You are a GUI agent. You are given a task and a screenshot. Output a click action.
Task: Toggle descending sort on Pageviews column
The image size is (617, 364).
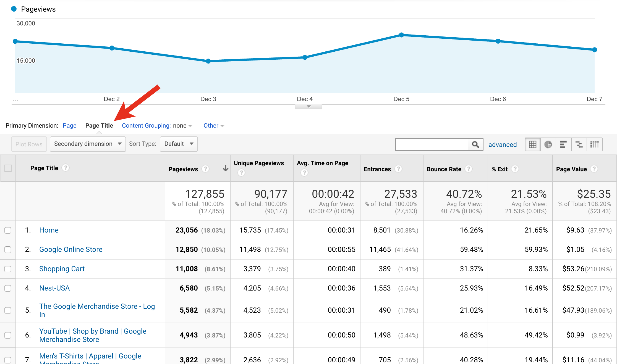click(x=226, y=169)
